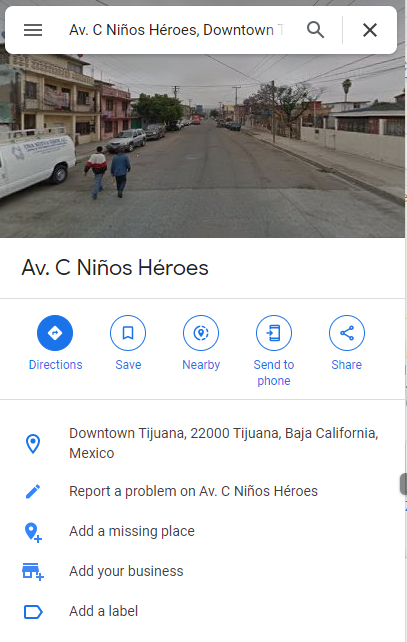Click the search magnifier icon
The width and height of the screenshot is (407, 642).
(315, 30)
